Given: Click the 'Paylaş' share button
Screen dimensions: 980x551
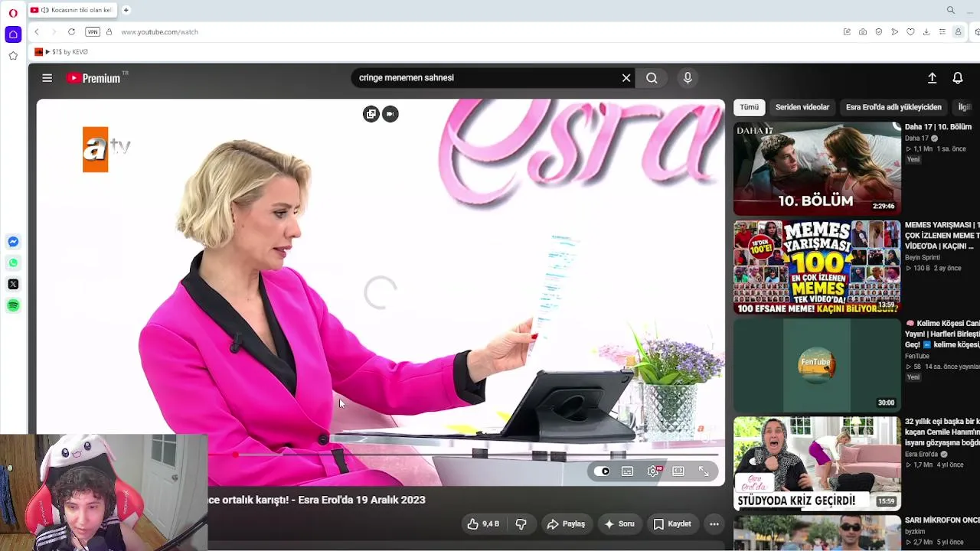Looking at the screenshot, I should click(566, 524).
